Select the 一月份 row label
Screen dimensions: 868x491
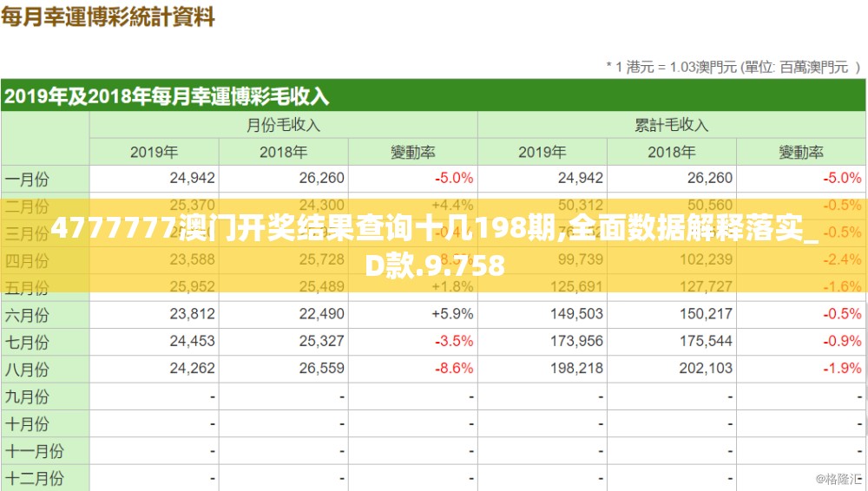[27, 180]
